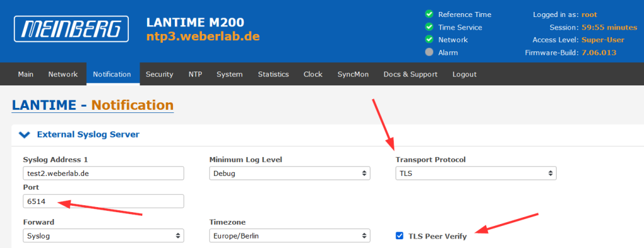
Task: Open the Transport Protocol dropdown
Action: click(475, 173)
